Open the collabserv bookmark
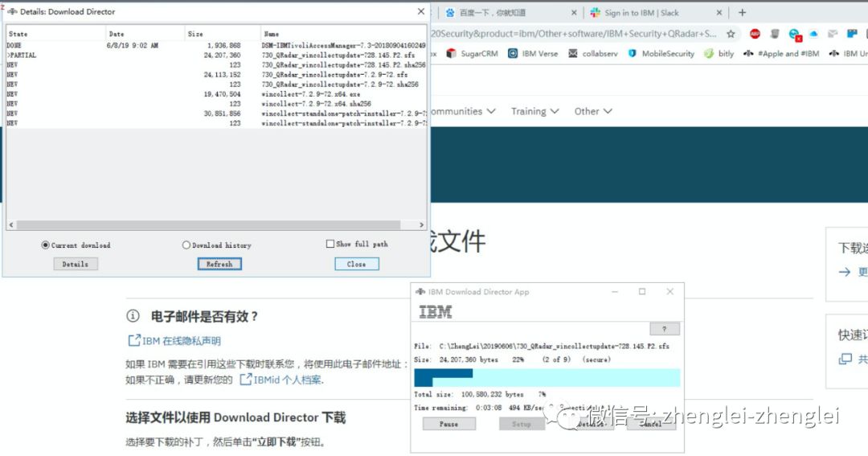 tap(593, 54)
